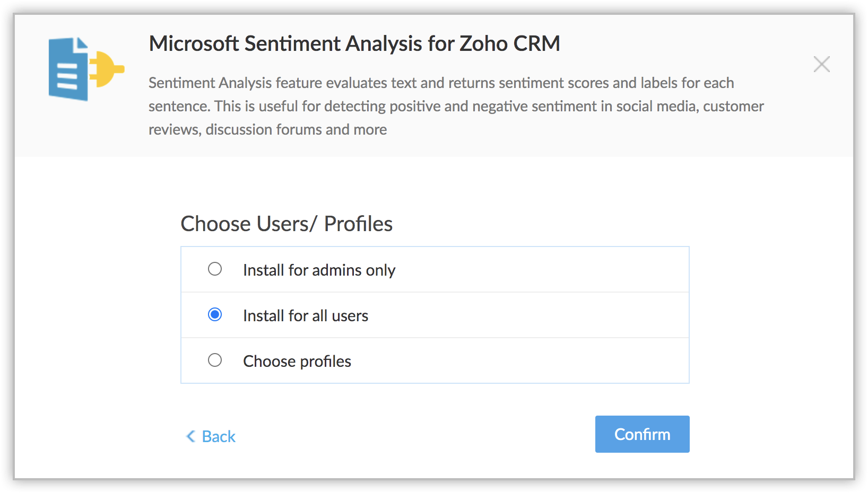Click the left chevron beside Back
The image size is (868, 493).
click(x=190, y=436)
